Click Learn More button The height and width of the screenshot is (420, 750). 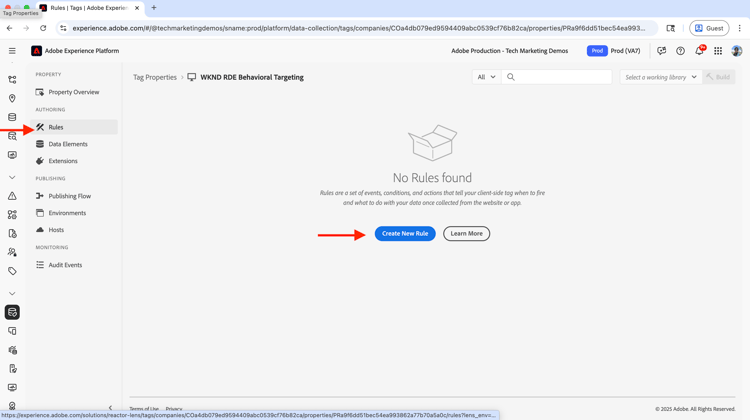pos(466,233)
